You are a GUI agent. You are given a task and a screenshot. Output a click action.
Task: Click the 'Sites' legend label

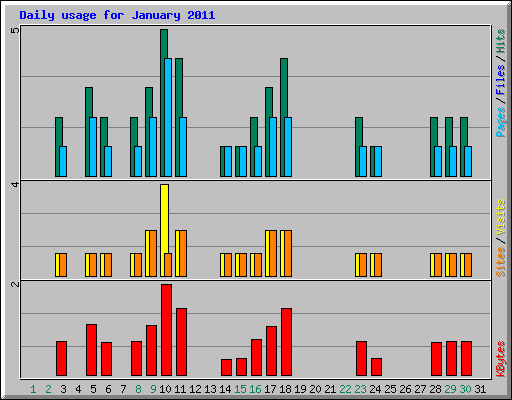point(500,262)
